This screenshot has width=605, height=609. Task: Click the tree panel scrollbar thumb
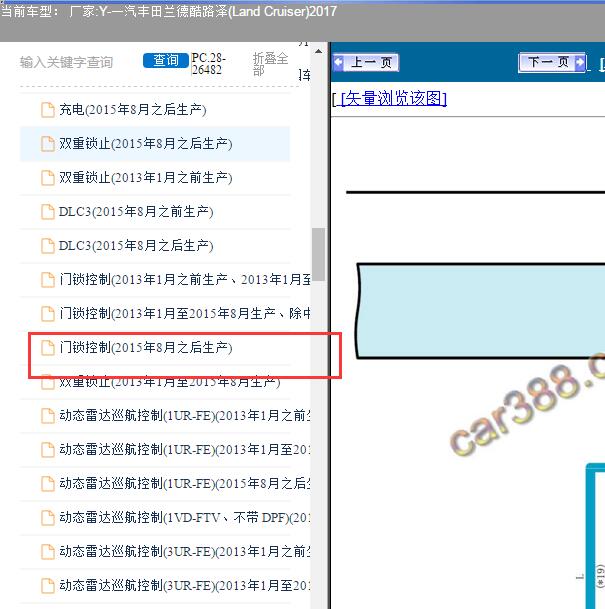(318, 254)
